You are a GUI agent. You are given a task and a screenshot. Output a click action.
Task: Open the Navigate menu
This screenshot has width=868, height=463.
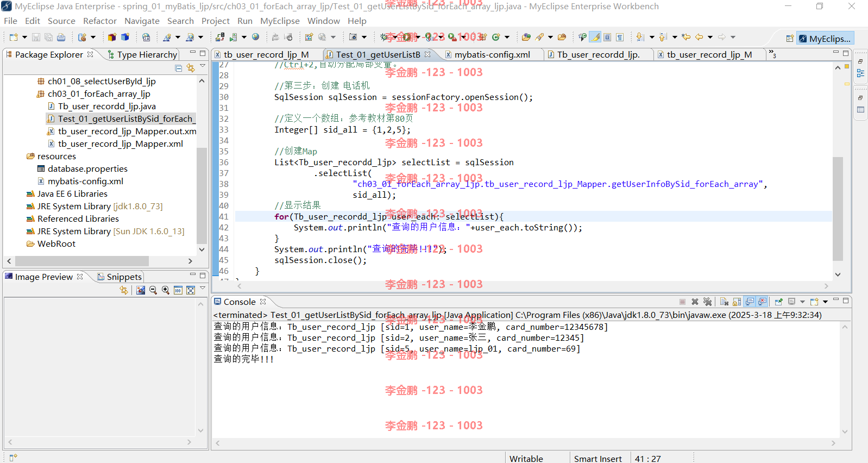[142, 21]
